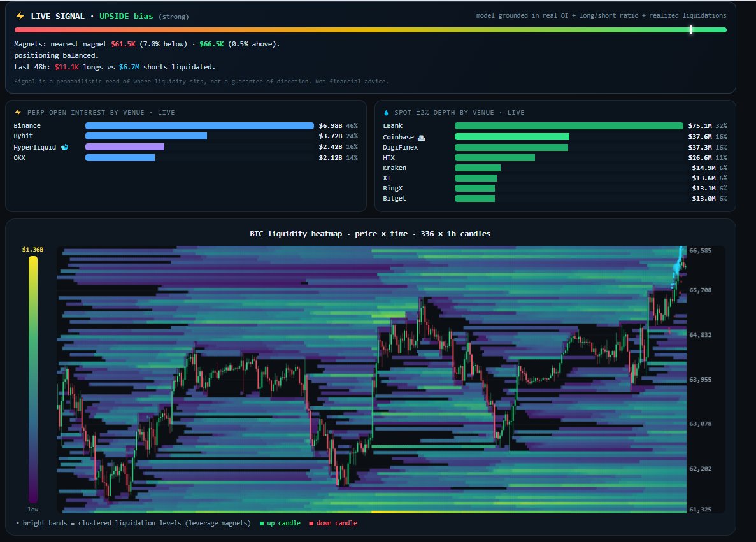Click the purple Hyperliquid open interest bar
This screenshot has width=756, height=542.
click(x=125, y=146)
